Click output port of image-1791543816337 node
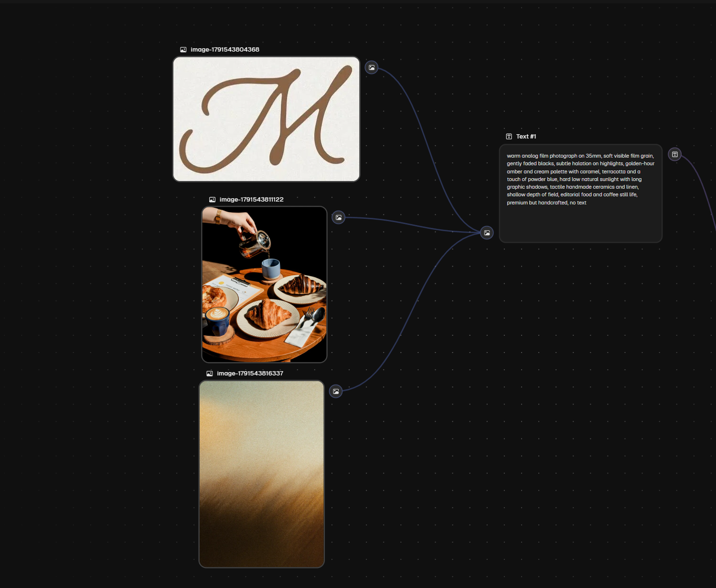 click(336, 391)
